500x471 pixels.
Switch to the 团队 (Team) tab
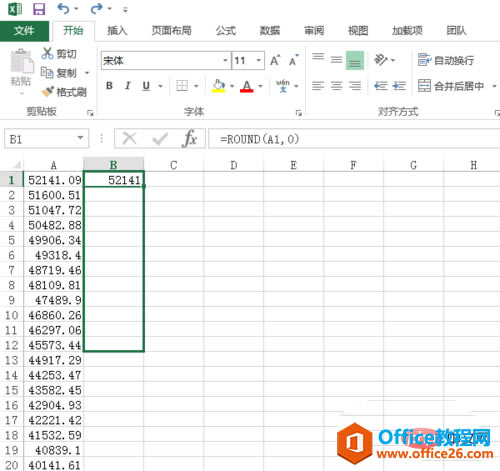[x=456, y=31]
